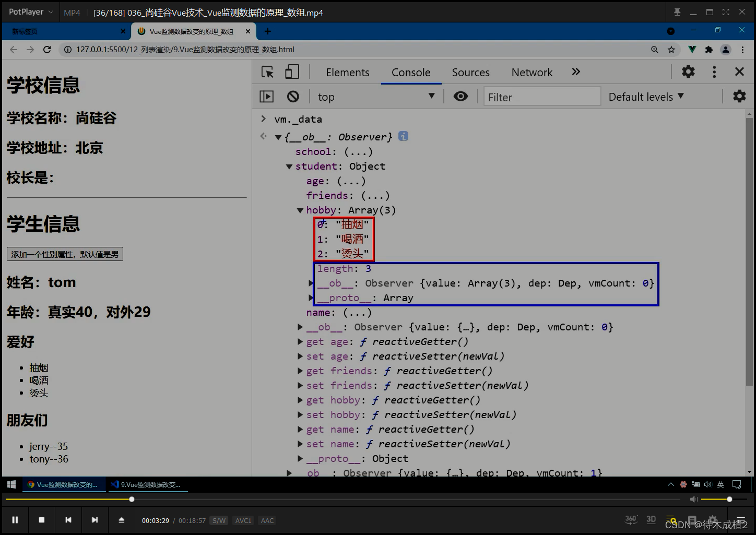Open a new browser tab
This screenshot has width=756, height=535.
tap(268, 31)
